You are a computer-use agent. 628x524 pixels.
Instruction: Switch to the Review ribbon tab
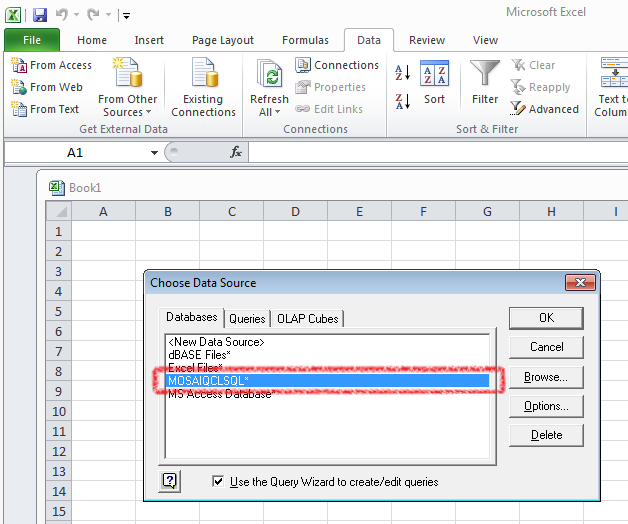point(427,40)
